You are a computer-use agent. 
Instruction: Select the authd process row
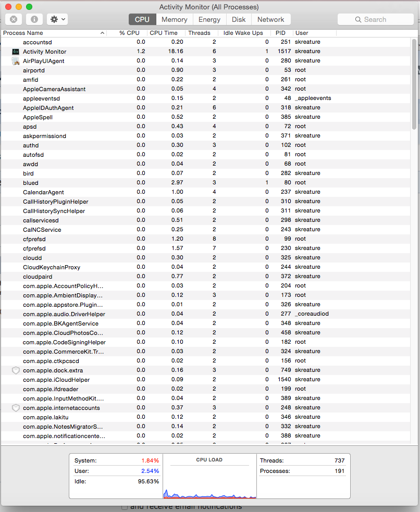(206, 145)
